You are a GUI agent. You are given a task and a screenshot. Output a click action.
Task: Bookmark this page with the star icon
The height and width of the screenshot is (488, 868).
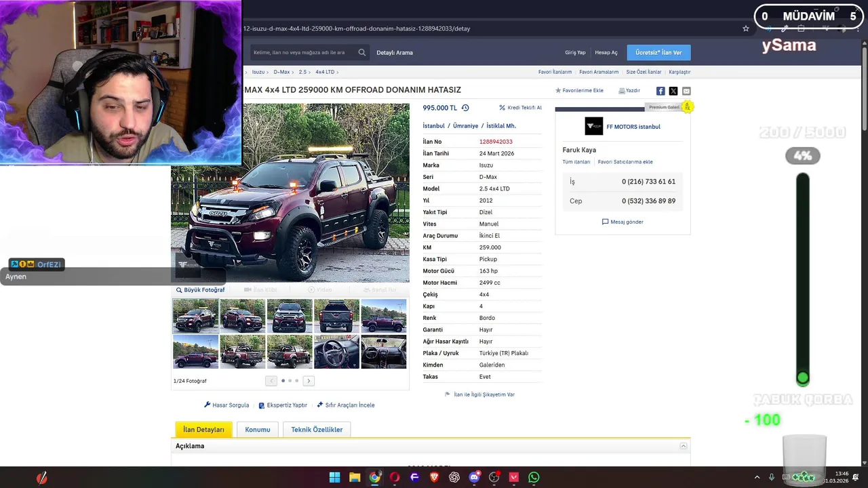pos(746,28)
